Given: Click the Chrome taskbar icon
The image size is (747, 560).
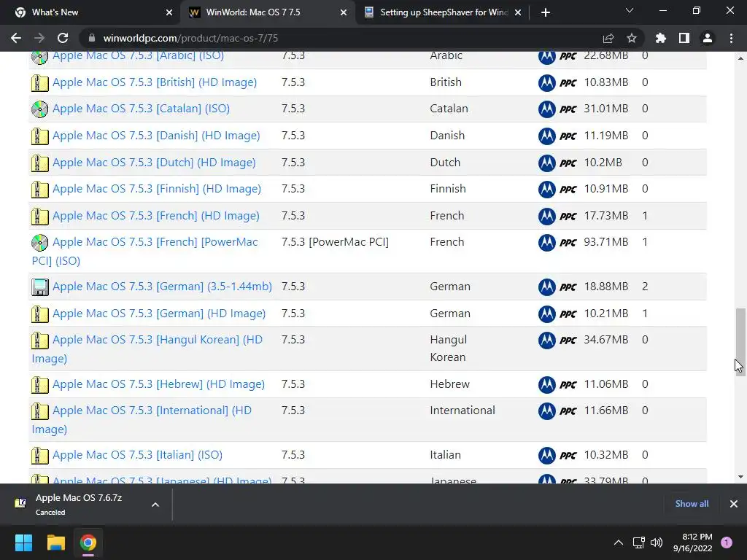Looking at the screenshot, I should point(88,542).
